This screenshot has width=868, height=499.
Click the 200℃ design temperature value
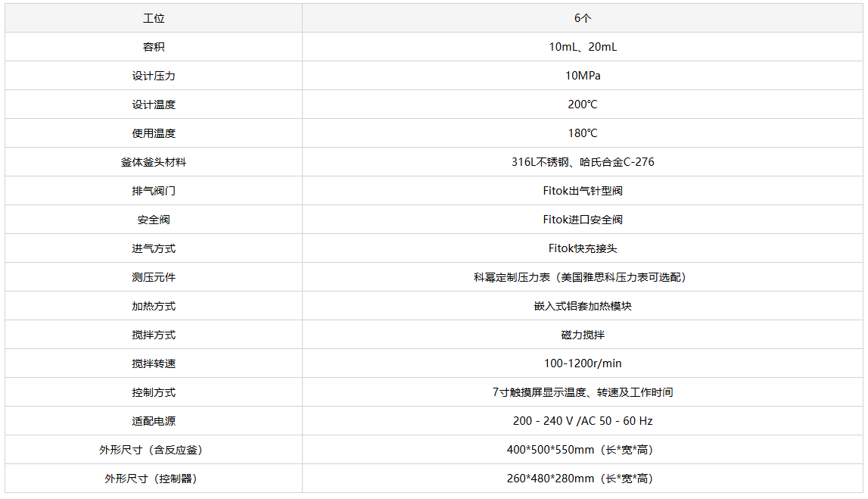pos(583,104)
